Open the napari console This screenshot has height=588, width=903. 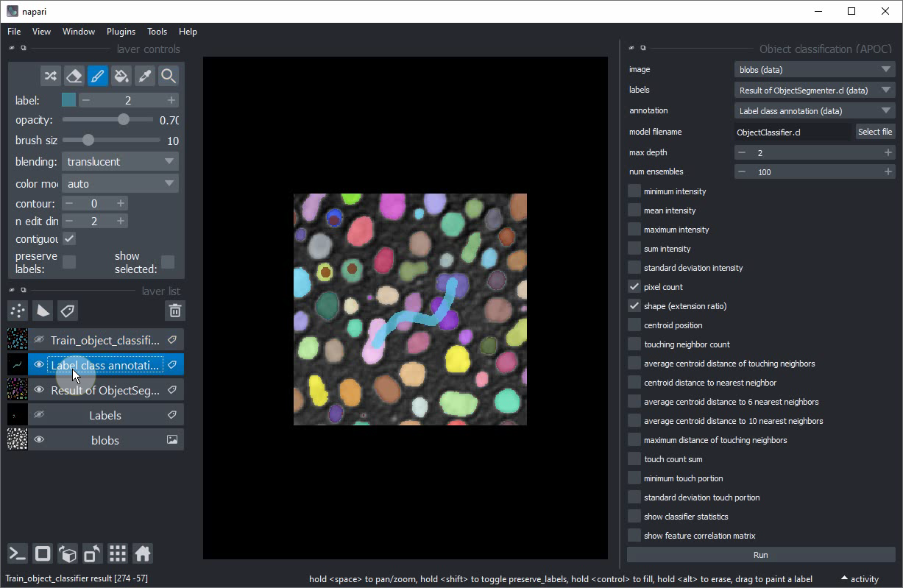click(18, 553)
